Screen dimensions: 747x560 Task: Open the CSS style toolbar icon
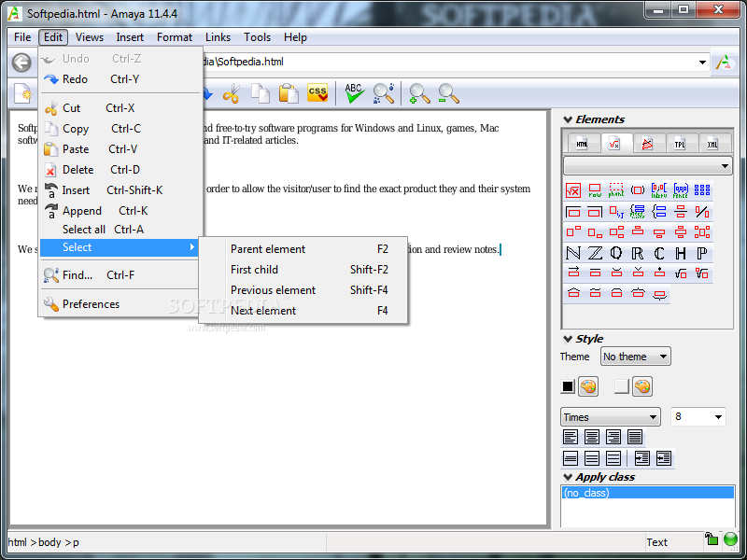[317, 93]
